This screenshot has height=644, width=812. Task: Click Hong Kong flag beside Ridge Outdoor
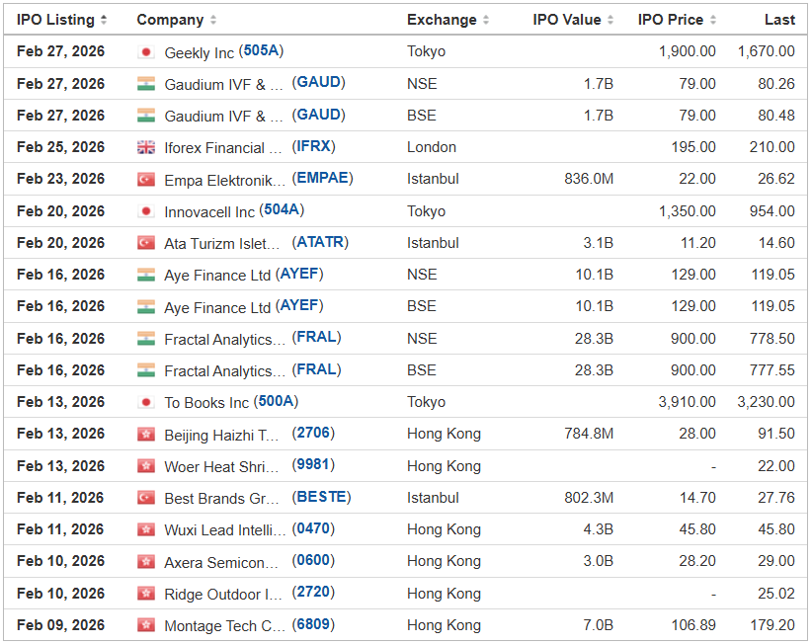tap(146, 594)
